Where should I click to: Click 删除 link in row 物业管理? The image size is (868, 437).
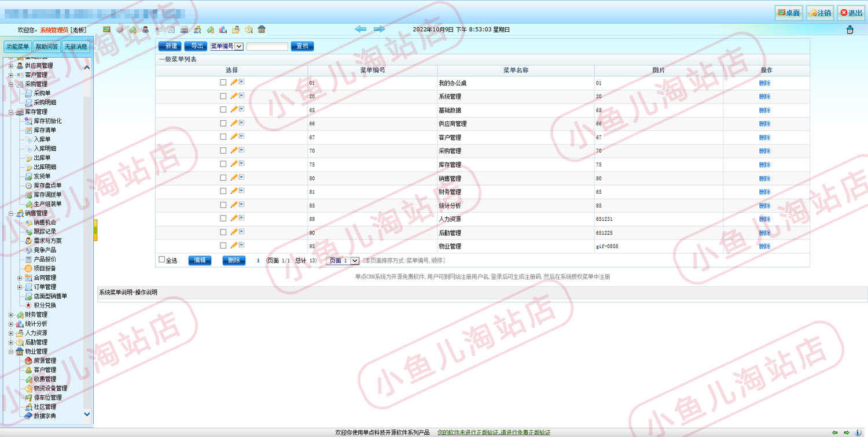(x=765, y=246)
